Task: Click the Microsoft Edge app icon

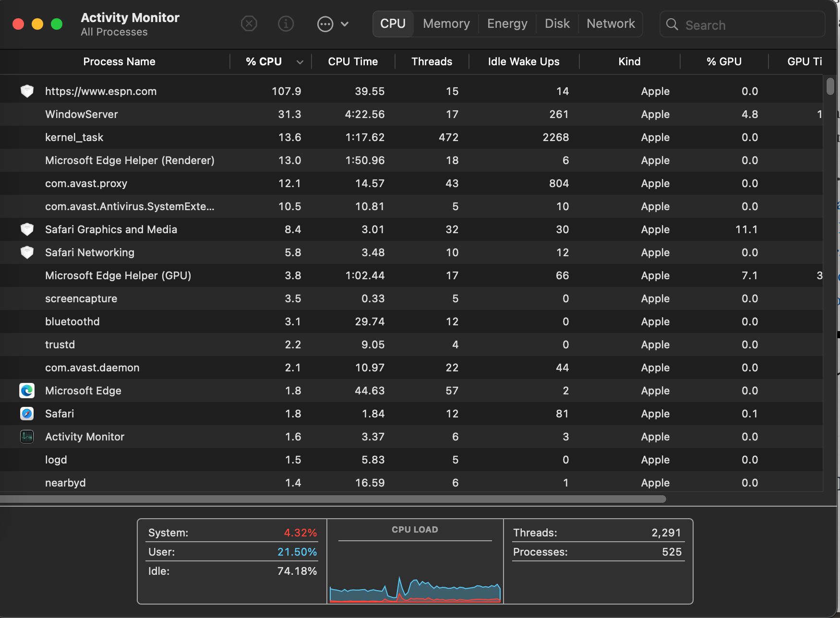Action: pos(27,391)
